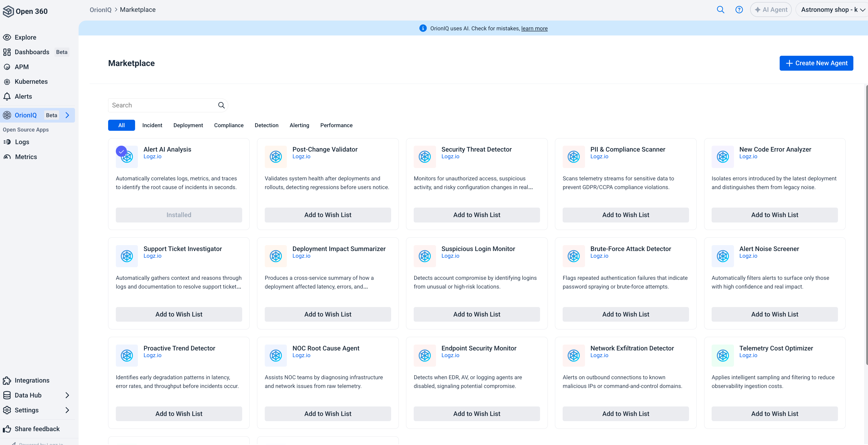The width and height of the screenshot is (868, 445).
Task: Open the help question mark icon
Action: pyautogui.click(x=739, y=10)
